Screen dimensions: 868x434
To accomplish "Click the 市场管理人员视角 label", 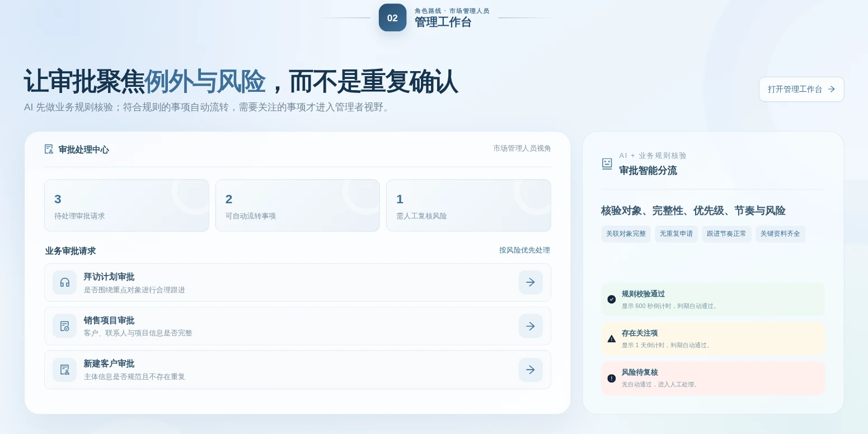I will point(522,148).
